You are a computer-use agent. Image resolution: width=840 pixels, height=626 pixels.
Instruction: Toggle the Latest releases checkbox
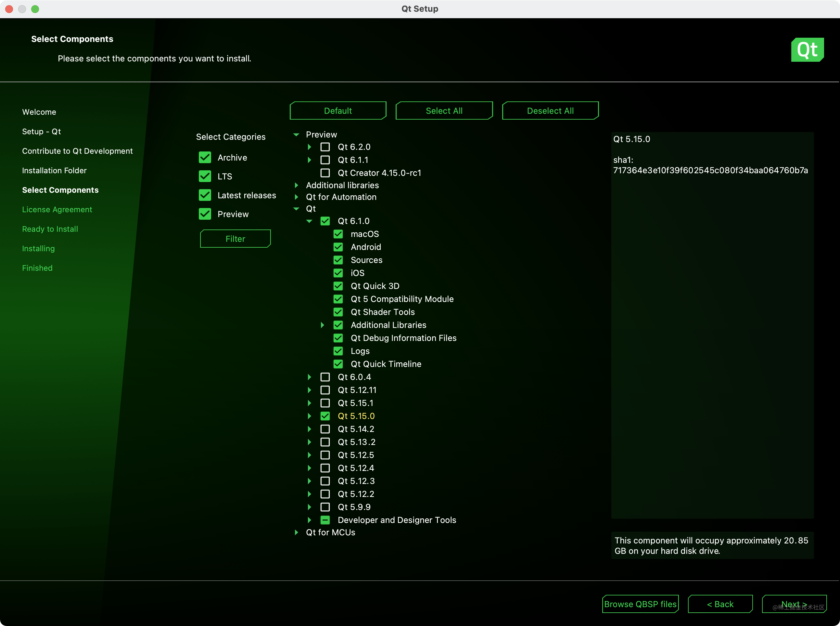click(x=205, y=195)
